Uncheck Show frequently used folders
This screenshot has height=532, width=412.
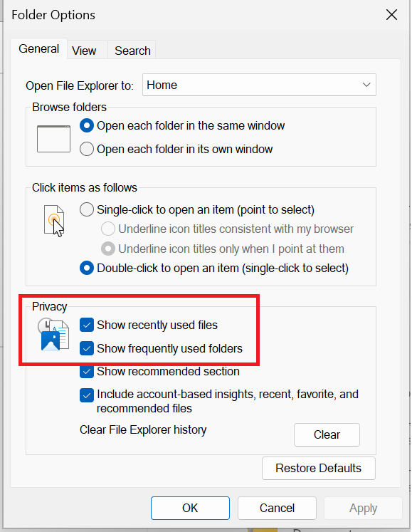point(87,348)
